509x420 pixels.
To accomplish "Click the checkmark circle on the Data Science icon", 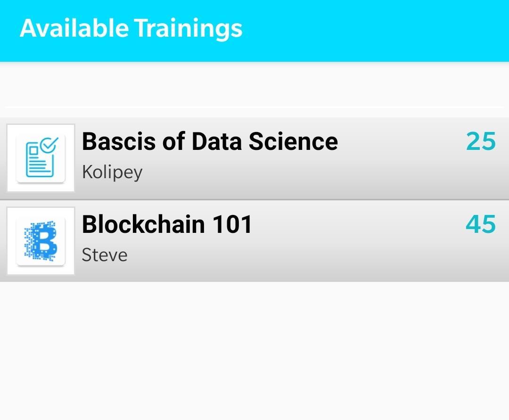I will coord(49,144).
